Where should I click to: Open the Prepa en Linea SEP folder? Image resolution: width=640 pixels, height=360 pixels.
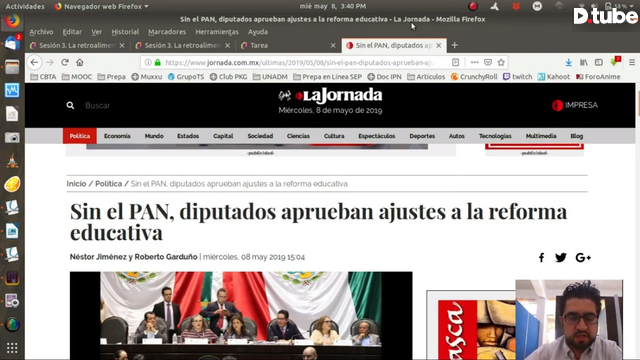coord(327,77)
